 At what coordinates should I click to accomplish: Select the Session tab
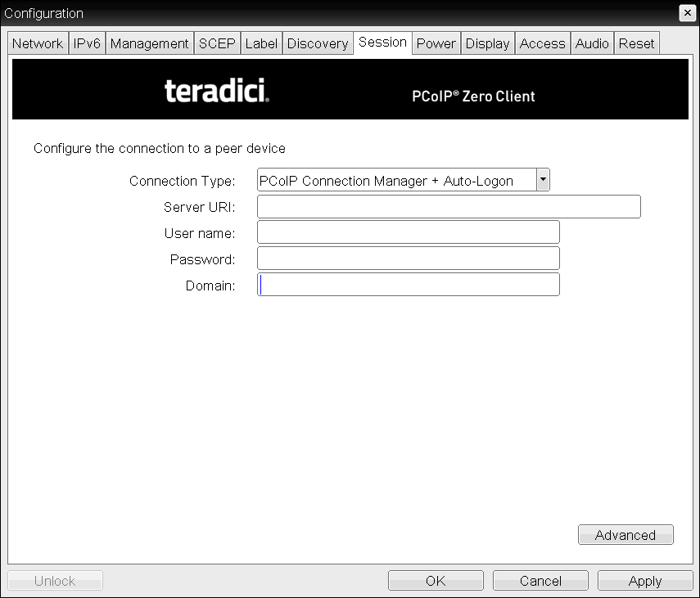click(382, 43)
